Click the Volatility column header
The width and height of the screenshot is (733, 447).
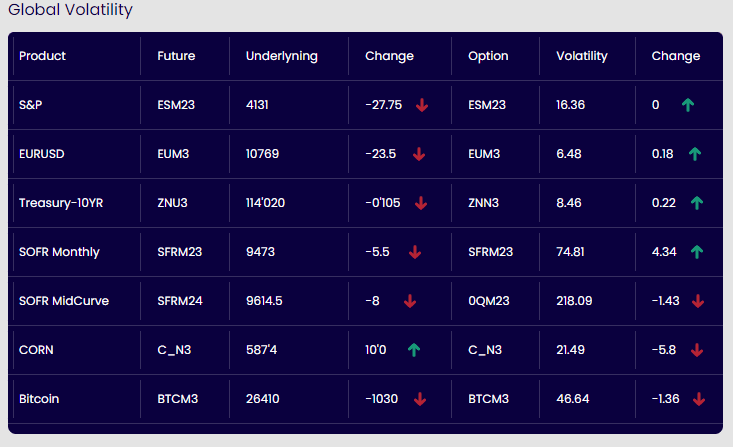click(581, 56)
